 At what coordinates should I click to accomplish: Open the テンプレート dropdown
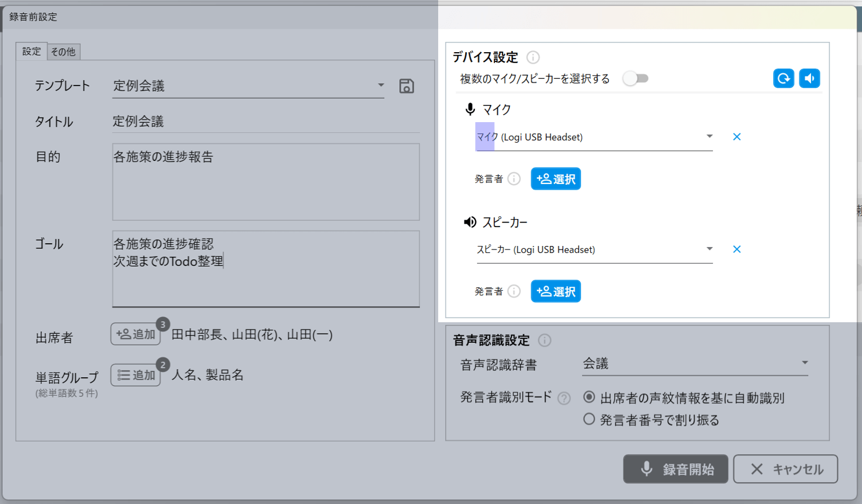tap(380, 85)
